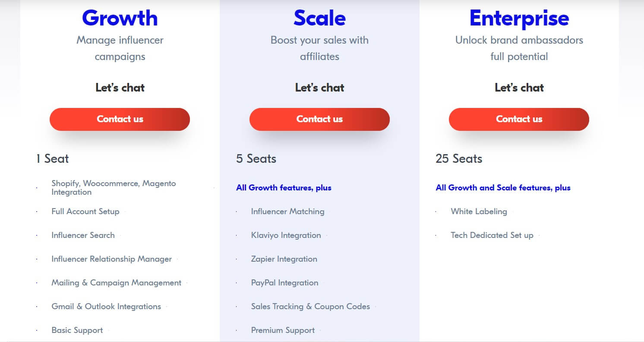Click Contact us under the Scale plan
The width and height of the screenshot is (644, 342).
click(319, 119)
